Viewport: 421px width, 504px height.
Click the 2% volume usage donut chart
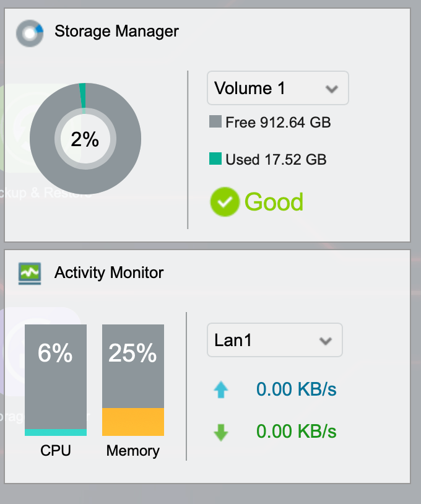(85, 139)
